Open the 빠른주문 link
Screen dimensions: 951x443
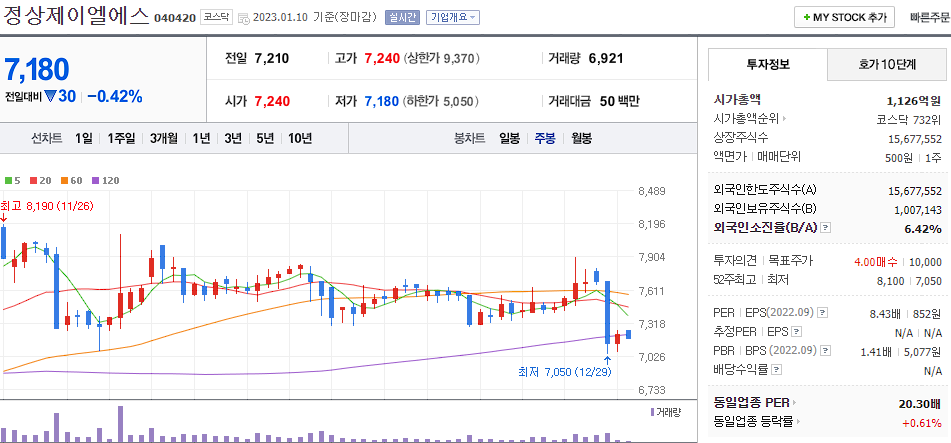pos(930,18)
